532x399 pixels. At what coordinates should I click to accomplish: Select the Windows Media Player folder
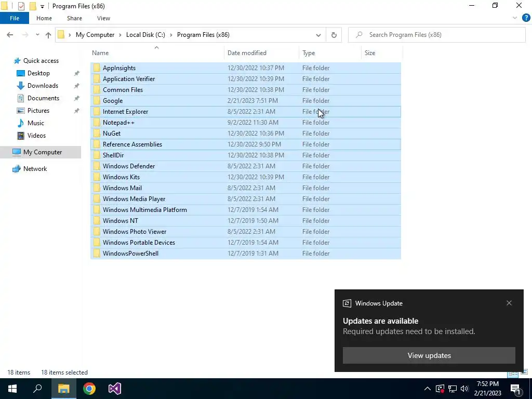[x=246, y=199]
